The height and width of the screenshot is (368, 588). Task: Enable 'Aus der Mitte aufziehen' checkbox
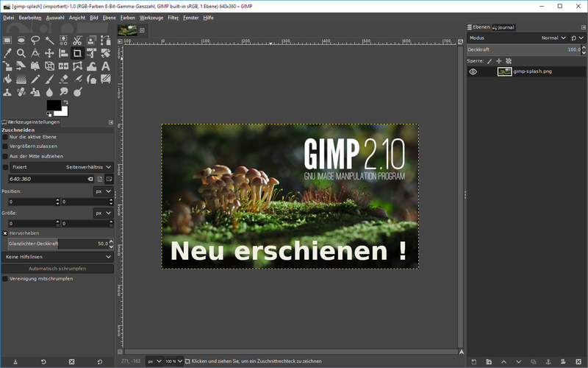pyautogui.click(x=5, y=156)
